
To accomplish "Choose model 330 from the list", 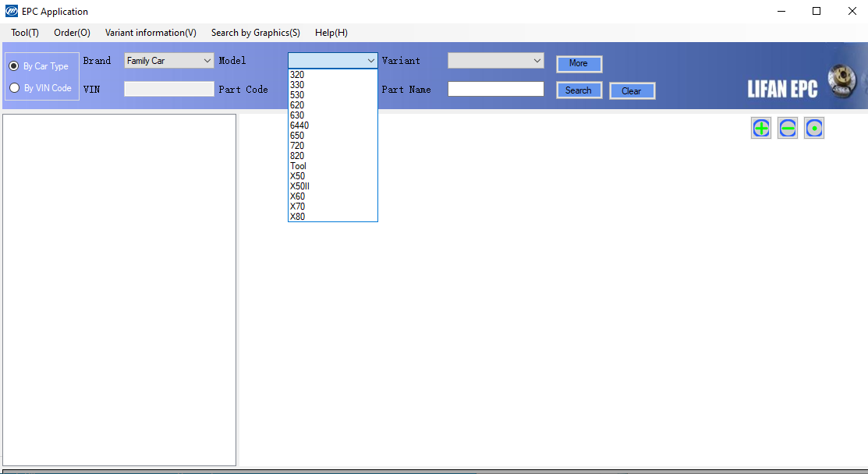I will [333, 85].
